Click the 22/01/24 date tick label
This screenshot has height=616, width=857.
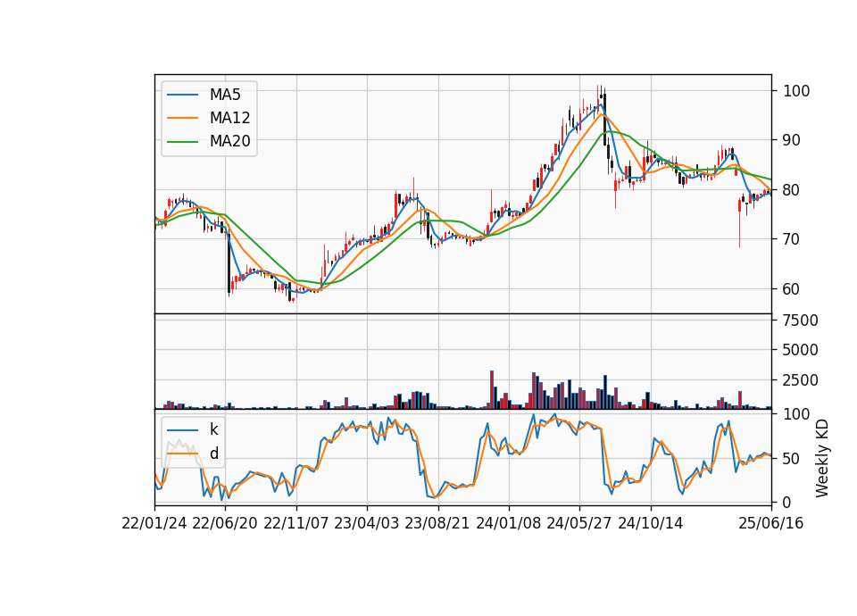point(154,523)
